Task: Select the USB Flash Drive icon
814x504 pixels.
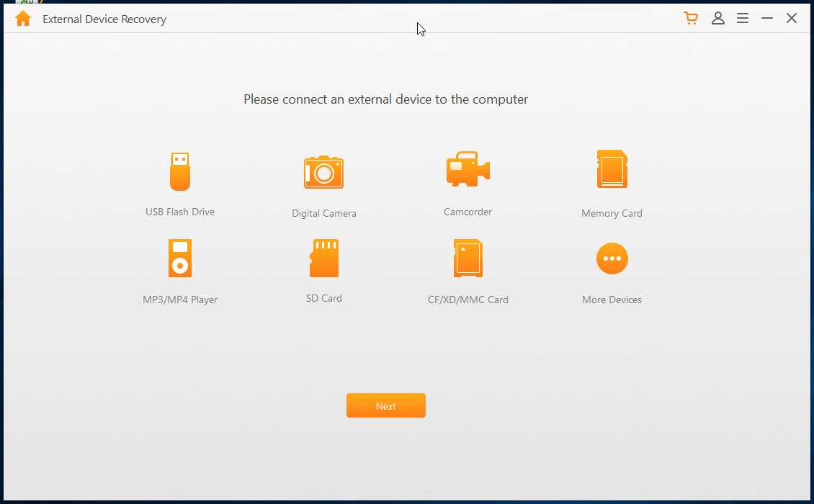Action: [x=180, y=171]
